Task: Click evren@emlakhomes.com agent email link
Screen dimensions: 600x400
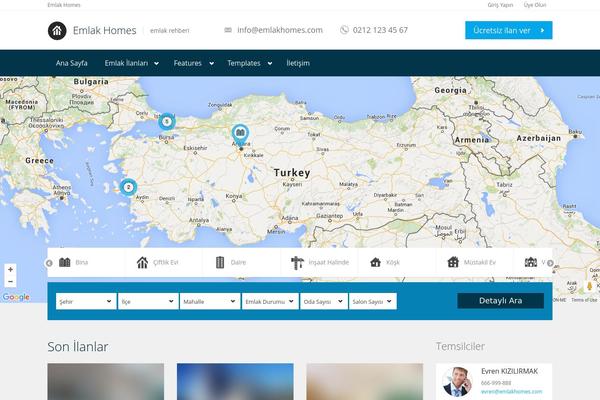Action: (511, 392)
